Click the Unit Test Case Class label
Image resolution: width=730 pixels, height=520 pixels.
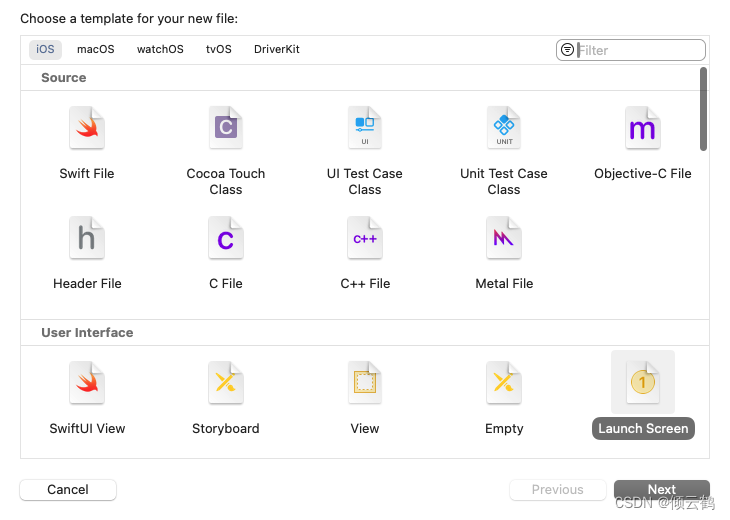[504, 182]
